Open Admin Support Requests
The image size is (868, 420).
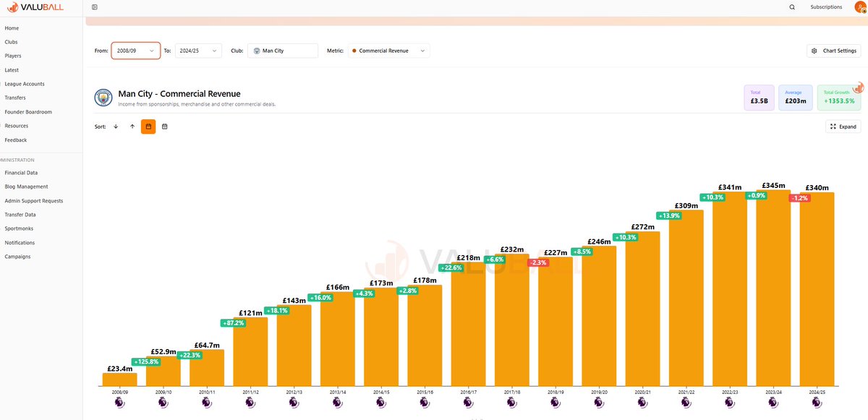coord(33,201)
